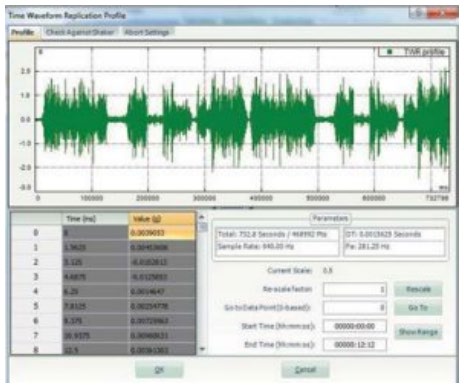
Task: Click the Rescale button
Action: (x=418, y=289)
